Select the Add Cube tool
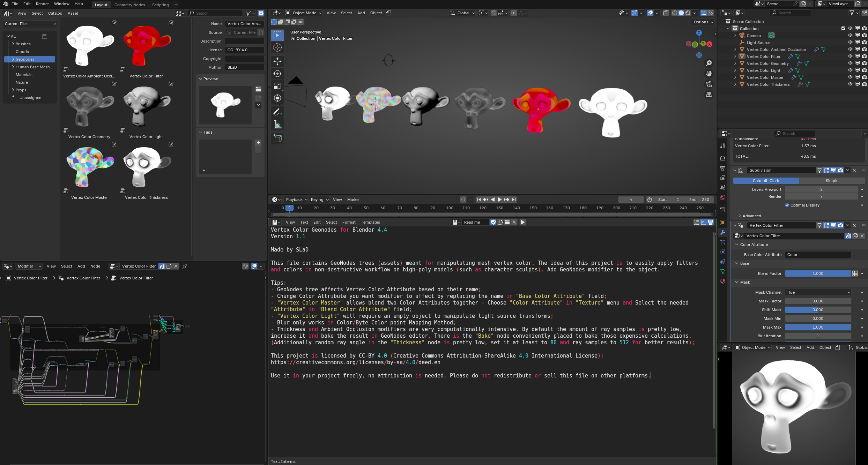The width and height of the screenshot is (868, 465). click(x=277, y=138)
